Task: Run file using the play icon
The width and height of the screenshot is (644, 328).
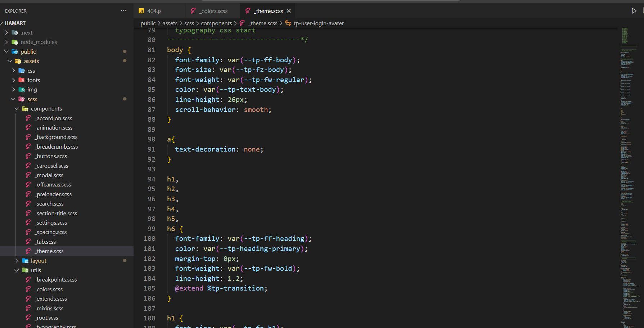Action: click(634, 11)
